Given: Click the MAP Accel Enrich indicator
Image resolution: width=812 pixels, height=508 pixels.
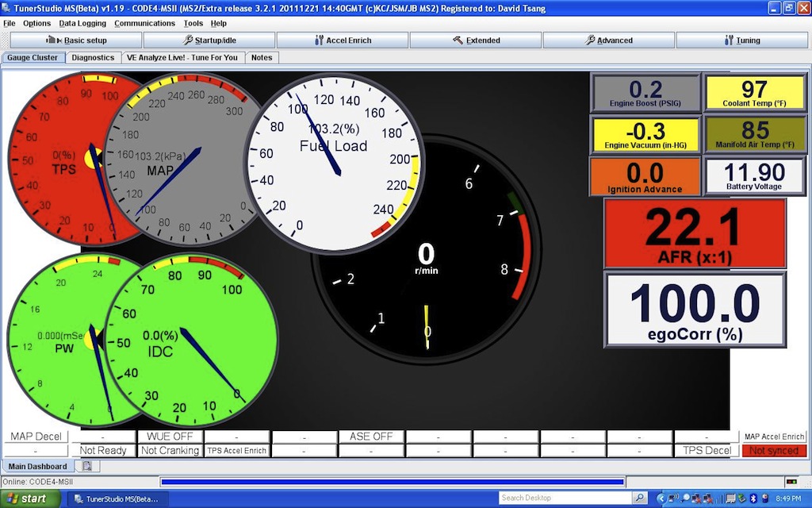Looking at the screenshot, I should (774, 437).
